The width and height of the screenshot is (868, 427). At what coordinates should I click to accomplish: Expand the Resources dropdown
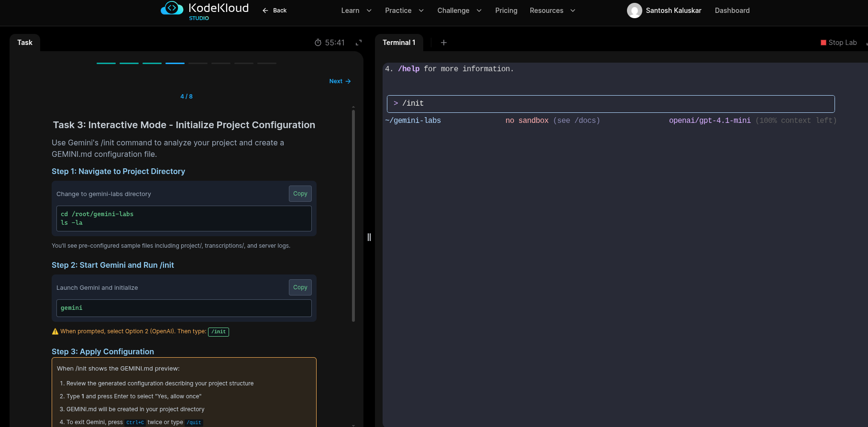[552, 11]
